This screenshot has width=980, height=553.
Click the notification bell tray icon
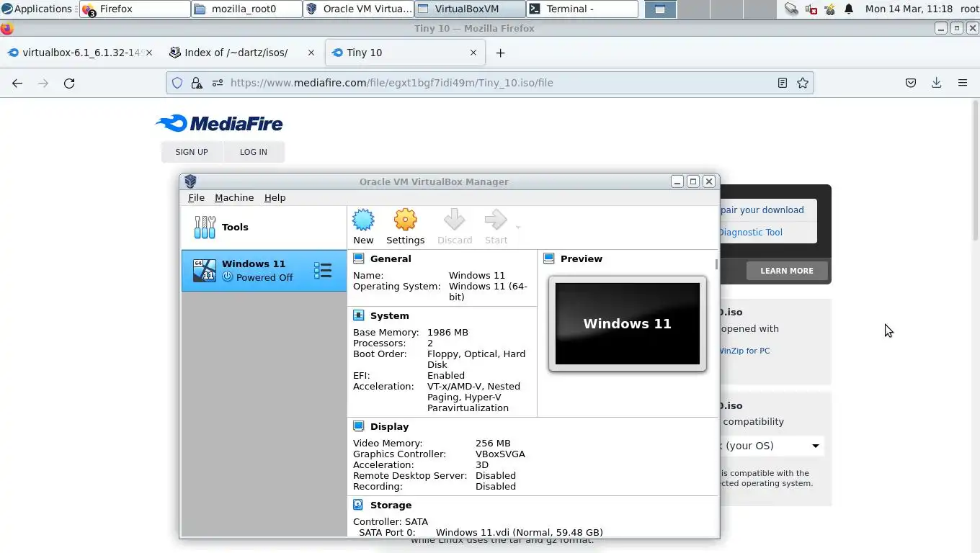coord(849,9)
